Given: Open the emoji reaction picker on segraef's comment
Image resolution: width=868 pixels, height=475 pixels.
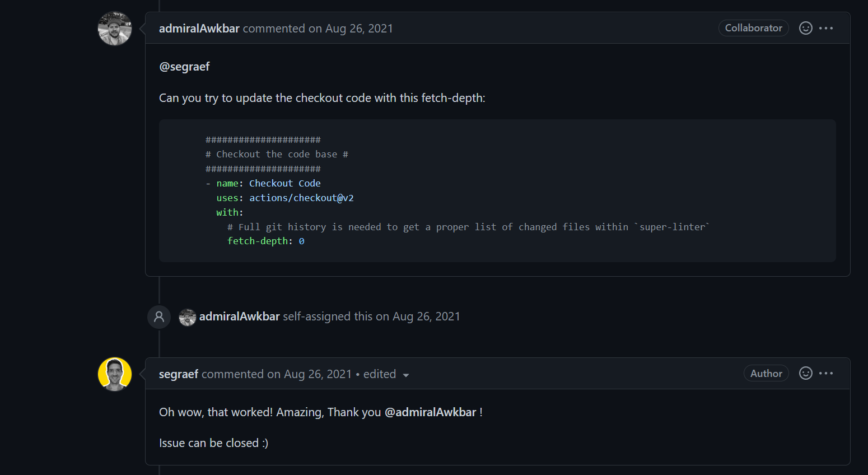Looking at the screenshot, I should [805, 373].
